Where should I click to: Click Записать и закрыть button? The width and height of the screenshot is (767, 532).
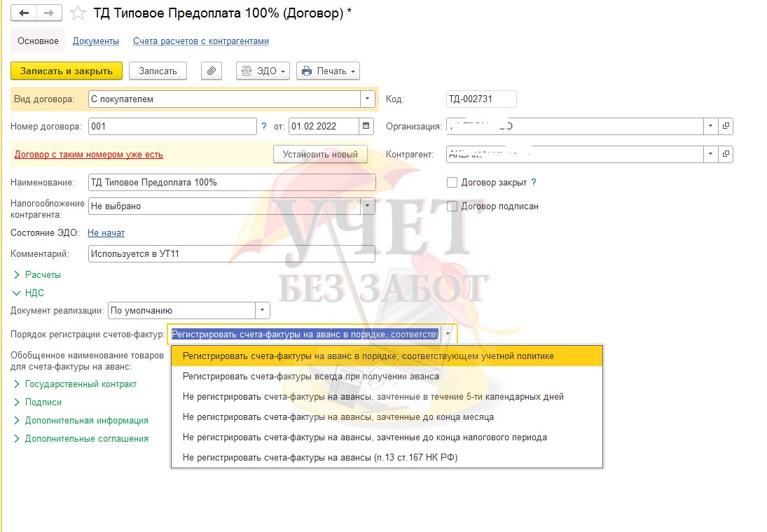pos(67,71)
